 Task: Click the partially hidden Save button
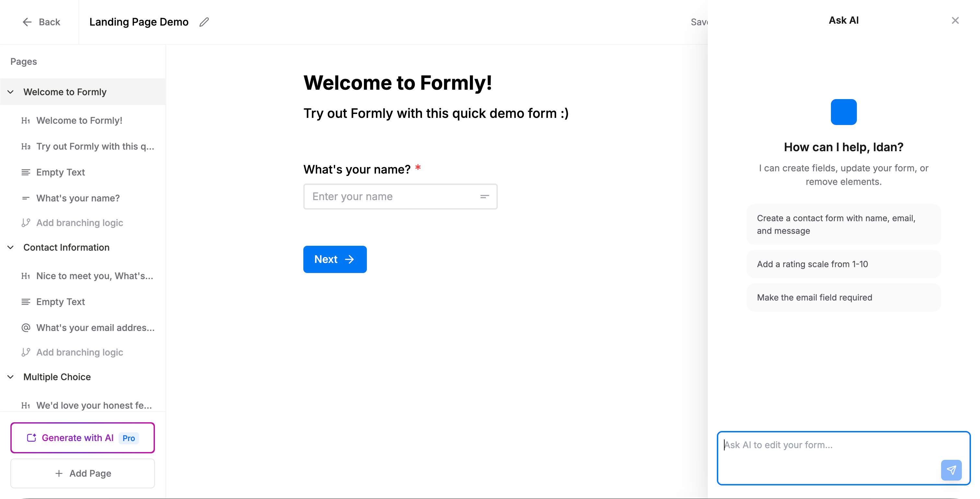699,22
